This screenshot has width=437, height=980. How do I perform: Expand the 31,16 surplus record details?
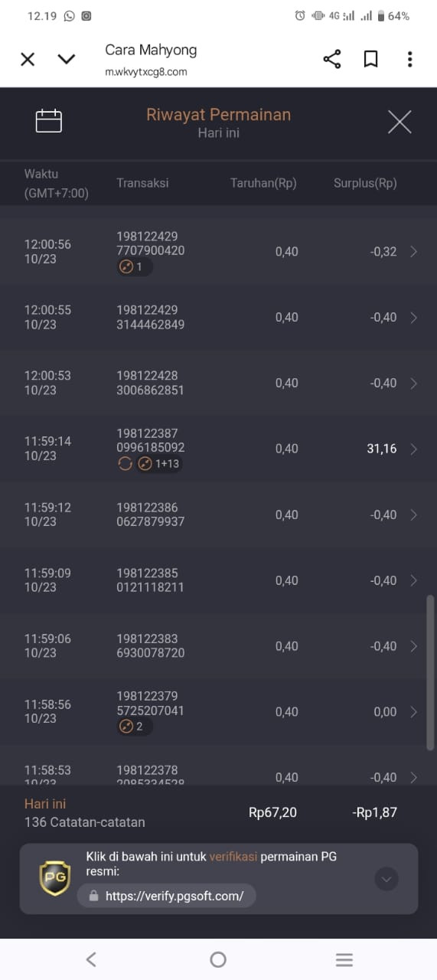tap(414, 449)
